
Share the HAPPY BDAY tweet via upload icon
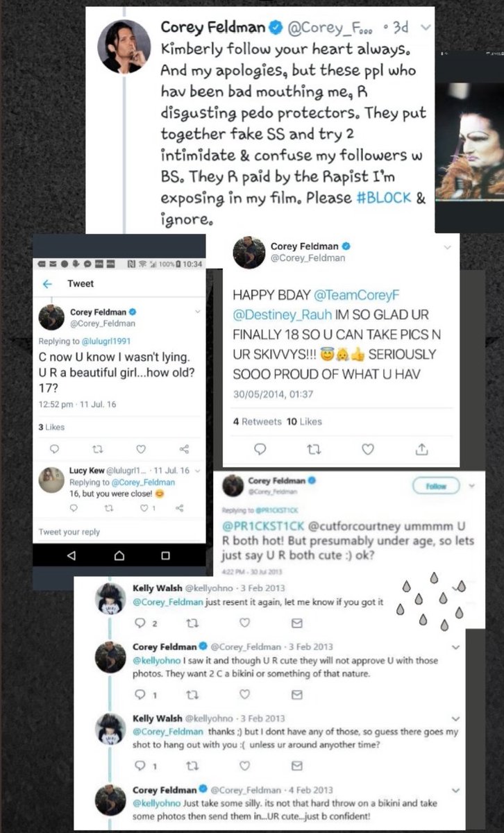(x=421, y=450)
